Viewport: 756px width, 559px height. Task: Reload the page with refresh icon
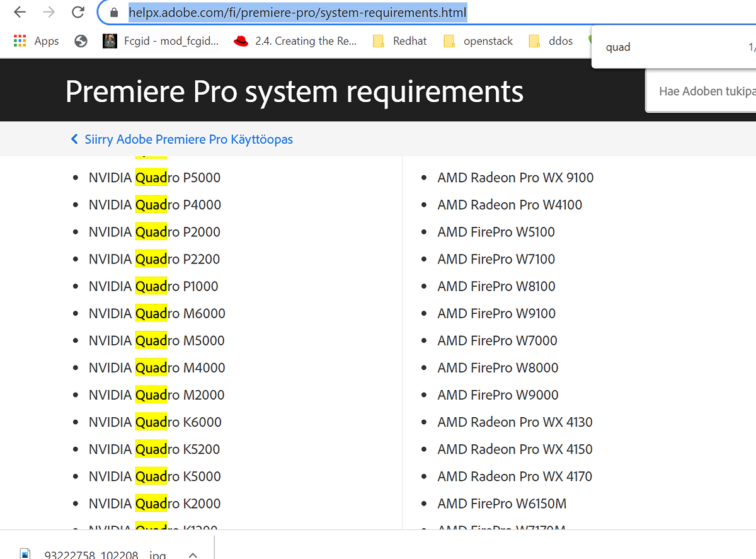click(x=78, y=12)
